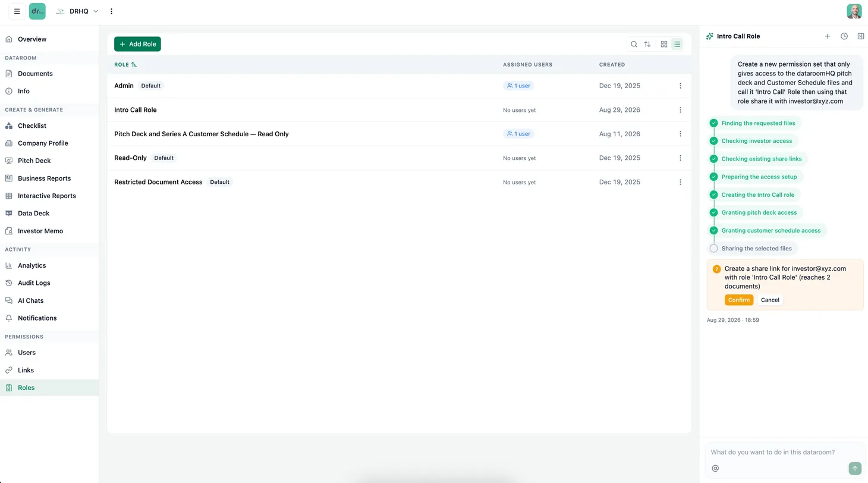868x483 pixels.
Task: Click the Business Reports icon
Action: [x=9, y=178]
